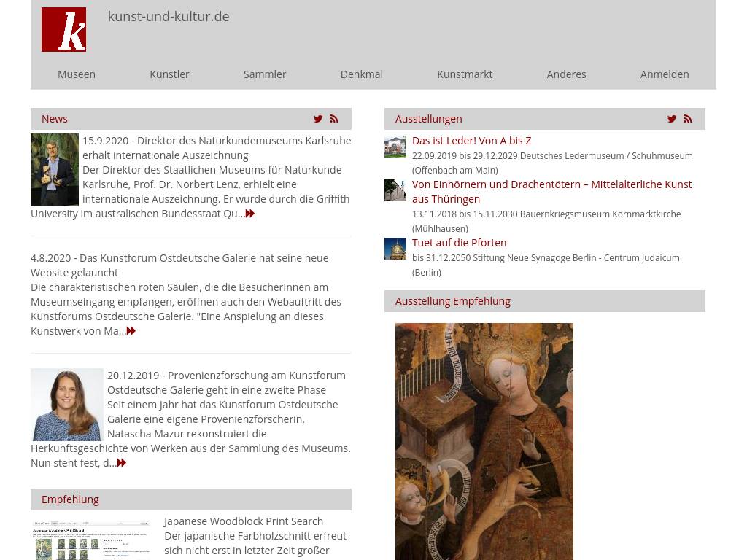Open 'Tuet auf die Pforten' exhibition link

pos(459,243)
